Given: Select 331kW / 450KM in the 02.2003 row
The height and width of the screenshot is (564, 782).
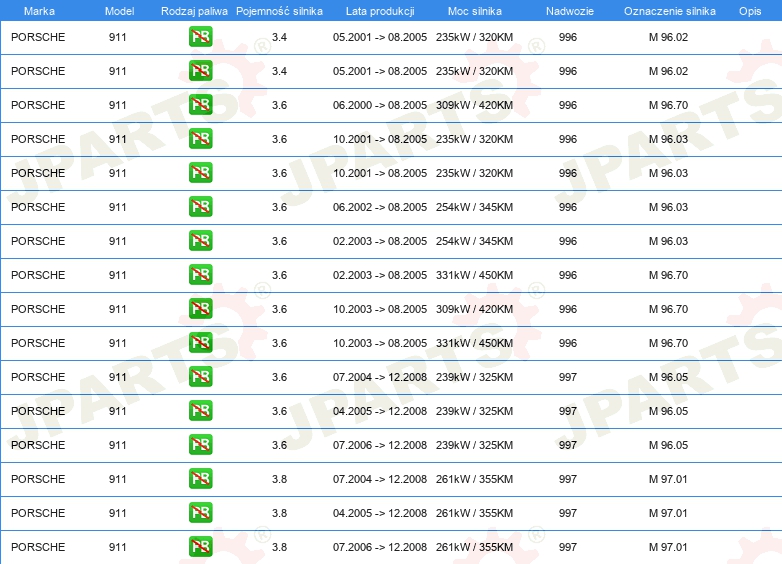Looking at the screenshot, I should 474,275.
